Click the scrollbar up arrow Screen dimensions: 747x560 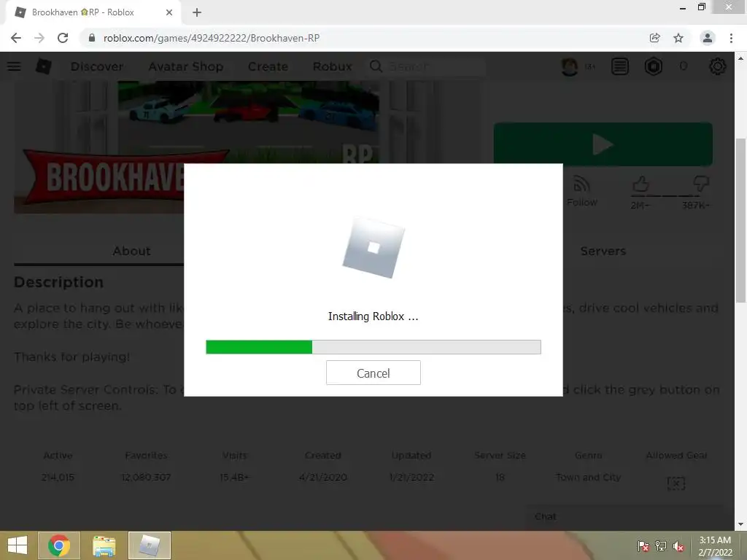pos(740,58)
